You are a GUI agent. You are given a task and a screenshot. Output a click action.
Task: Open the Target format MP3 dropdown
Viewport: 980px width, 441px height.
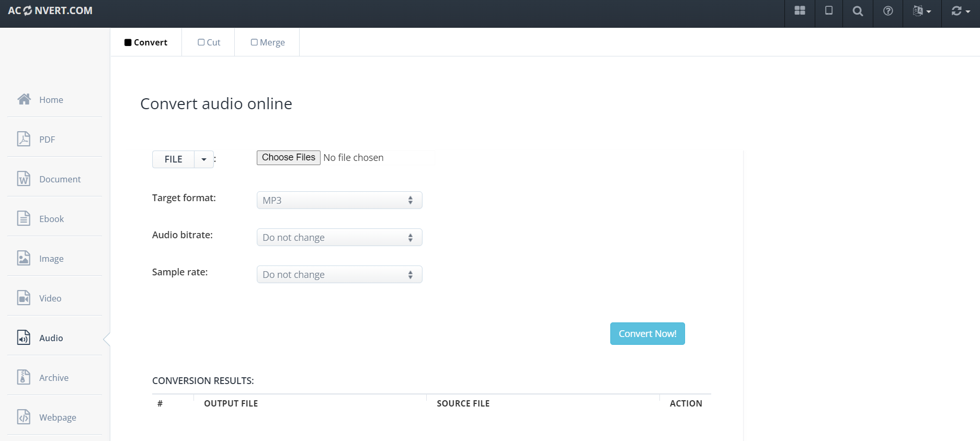[x=339, y=200]
